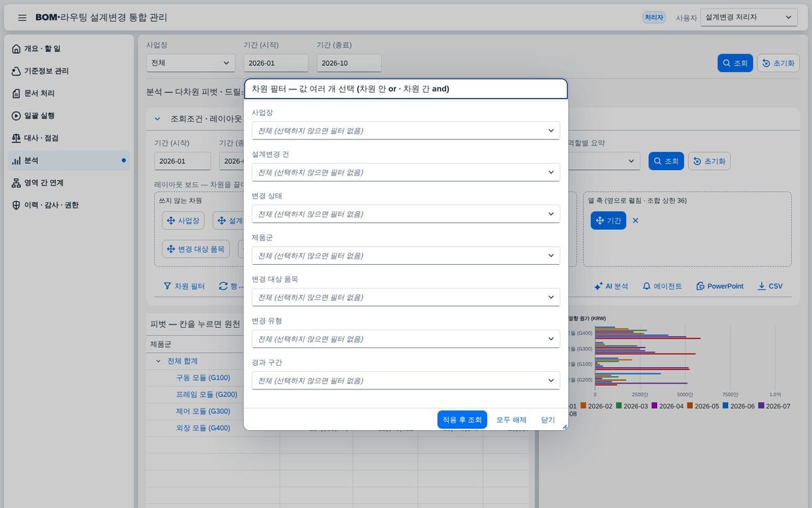Click the 에이전트 bell button
The height and width of the screenshot is (508, 812).
coord(662,287)
